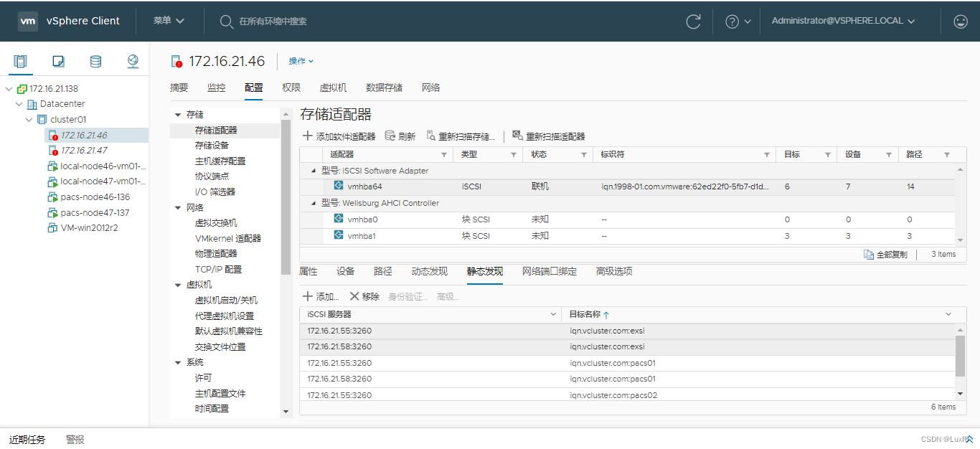
Task: Open Administrator@VSPHERE.LOCAL user dropdown
Action: pyautogui.click(x=844, y=21)
